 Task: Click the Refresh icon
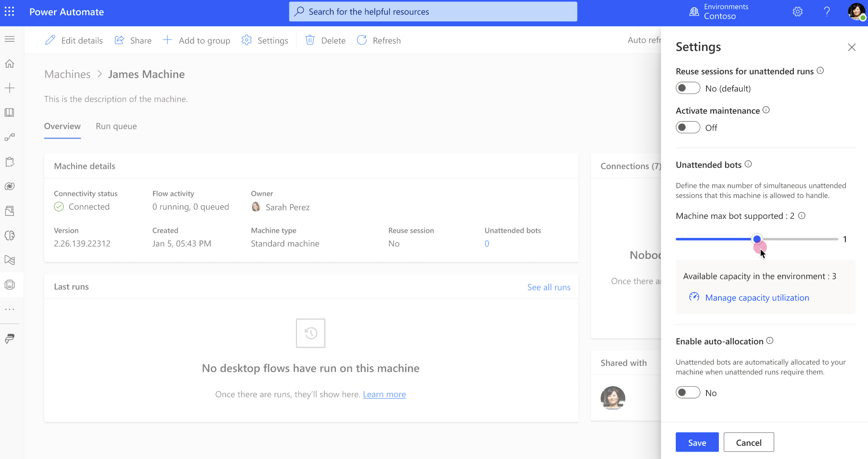point(362,40)
